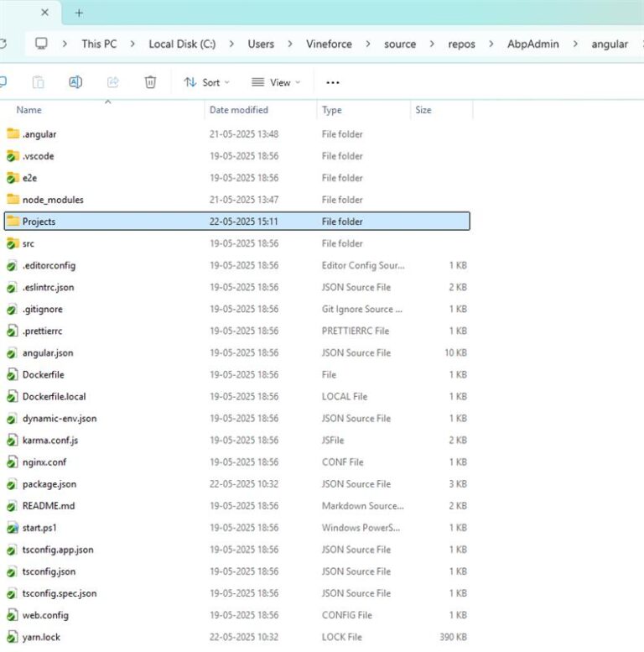Sort by Type column header
The width and height of the screenshot is (644, 652).
[331, 110]
